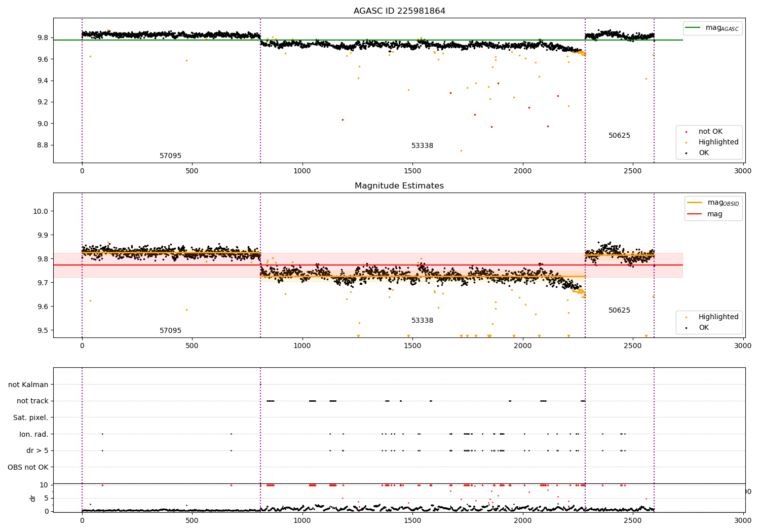Click the 'Sat. pixel.' row label

(30, 418)
